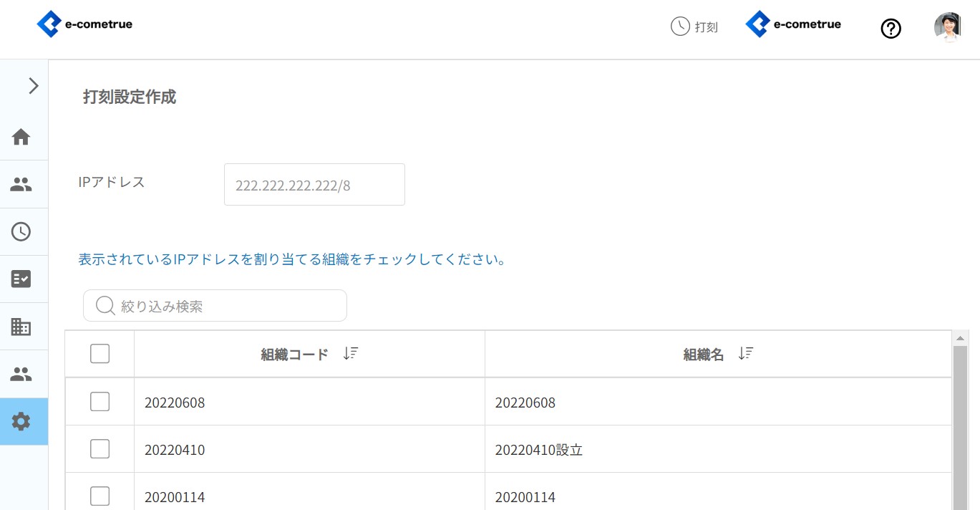
Task: Click the e-cometrue link beside 打刻
Action: (x=793, y=24)
